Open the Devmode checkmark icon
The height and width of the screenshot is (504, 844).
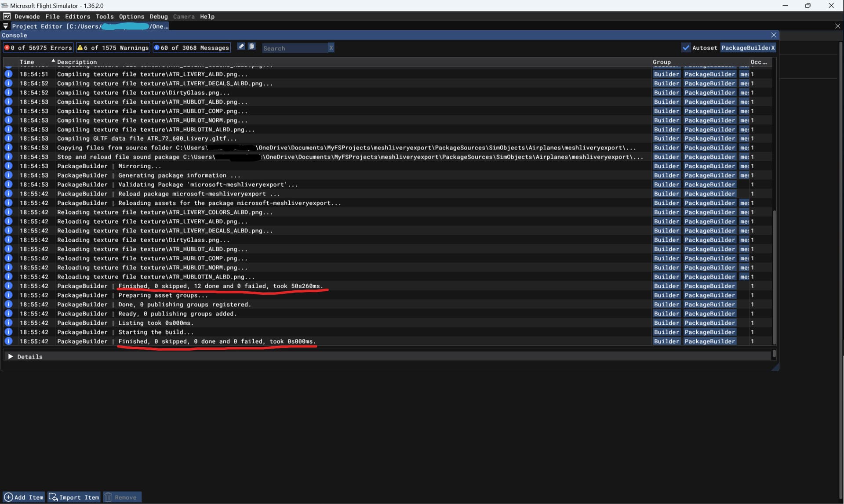[7, 16]
